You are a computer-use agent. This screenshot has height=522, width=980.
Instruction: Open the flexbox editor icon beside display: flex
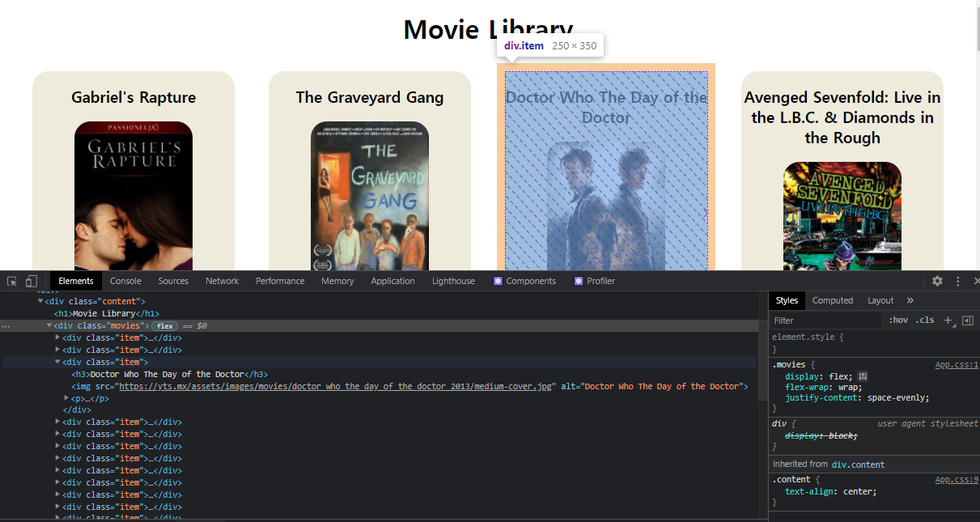point(863,376)
